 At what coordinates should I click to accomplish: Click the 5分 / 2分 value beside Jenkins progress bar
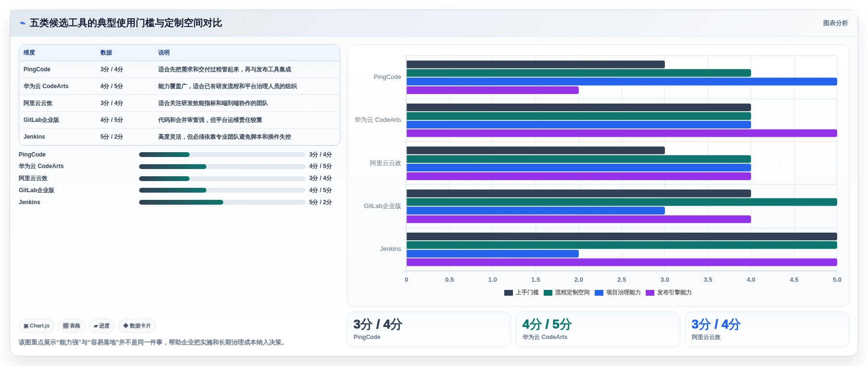click(x=320, y=202)
